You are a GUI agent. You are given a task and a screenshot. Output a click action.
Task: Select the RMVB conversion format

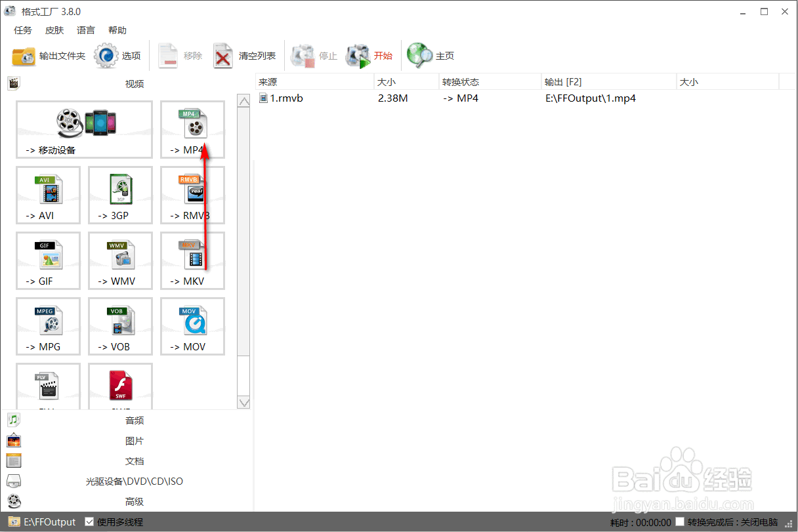pyautogui.click(x=192, y=195)
